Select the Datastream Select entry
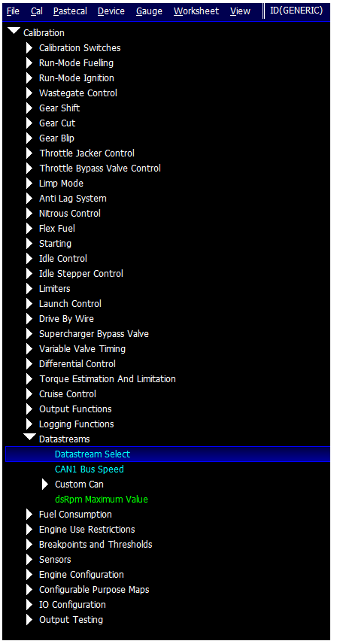Screen dimensions: 337x644 [168, 454]
